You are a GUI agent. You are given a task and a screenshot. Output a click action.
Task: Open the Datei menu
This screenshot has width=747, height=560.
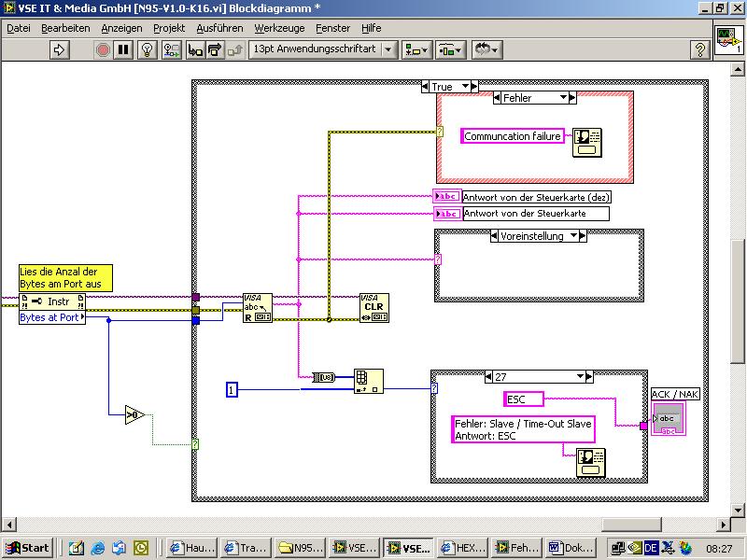coord(19,28)
